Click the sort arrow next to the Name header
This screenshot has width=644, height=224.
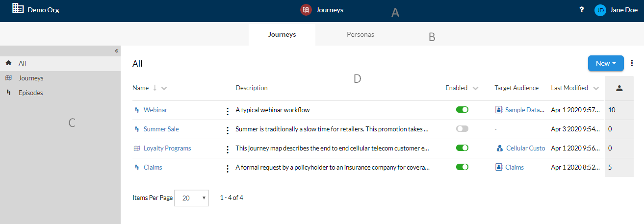pos(155,88)
